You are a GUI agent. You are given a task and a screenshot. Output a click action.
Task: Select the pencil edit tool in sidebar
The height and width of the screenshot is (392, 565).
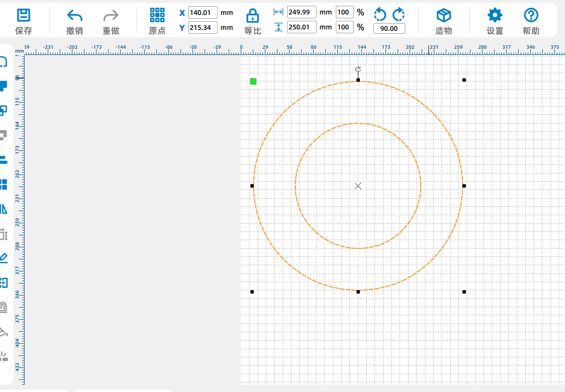3,257
